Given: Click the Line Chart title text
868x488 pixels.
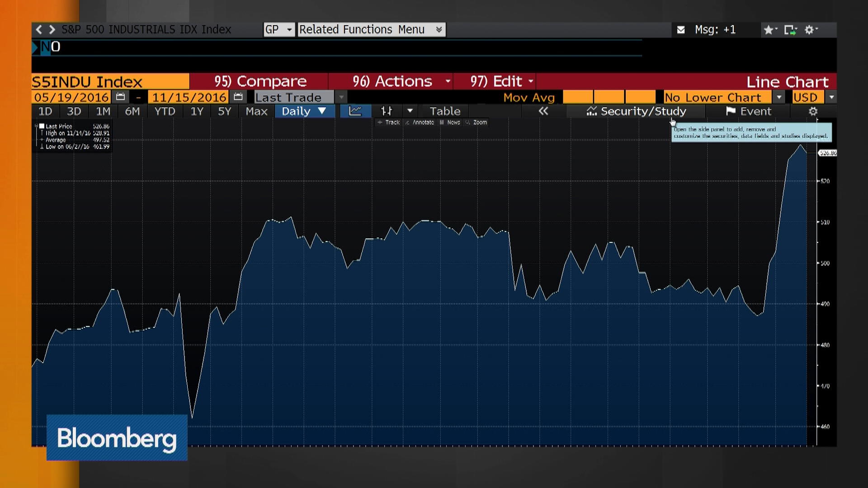Looking at the screenshot, I should [788, 82].
